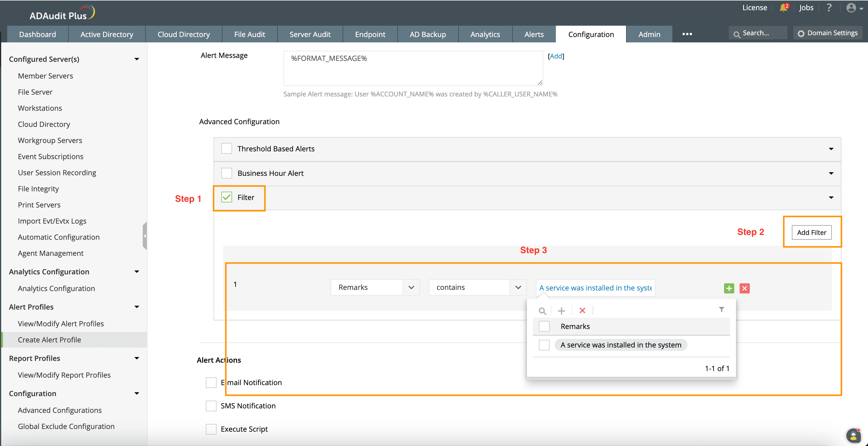
Task: Click the Add Filter button
Action: [x=811, y=233]
